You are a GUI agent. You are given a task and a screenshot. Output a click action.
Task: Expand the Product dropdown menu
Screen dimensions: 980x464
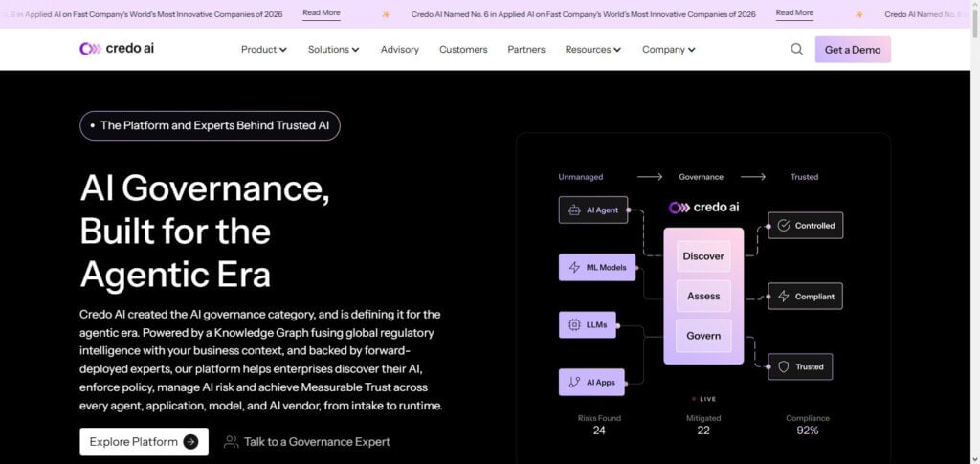[264, 50]
